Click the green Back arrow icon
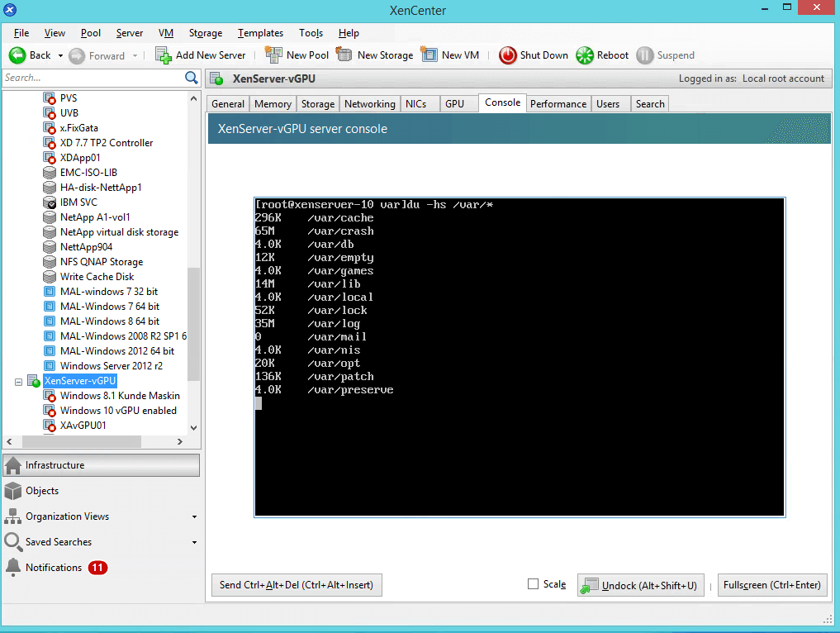840x633 pixels. [x=17, y=55]
